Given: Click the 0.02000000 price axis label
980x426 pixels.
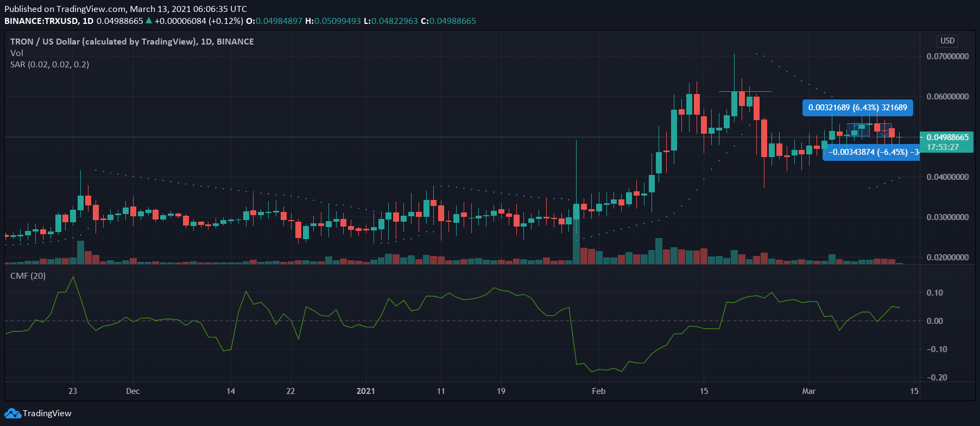Looking at the screenshot, I should [x=947, y=258].
